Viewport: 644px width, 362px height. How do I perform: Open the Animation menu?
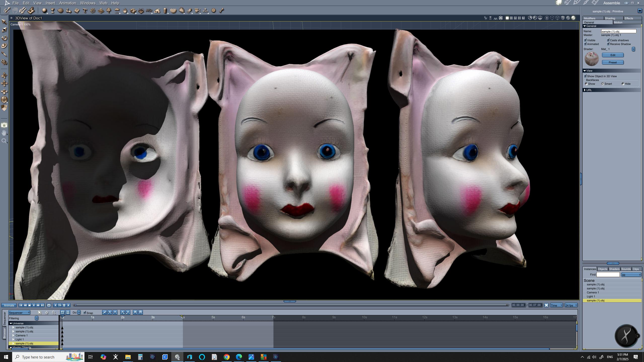point(67,3)
